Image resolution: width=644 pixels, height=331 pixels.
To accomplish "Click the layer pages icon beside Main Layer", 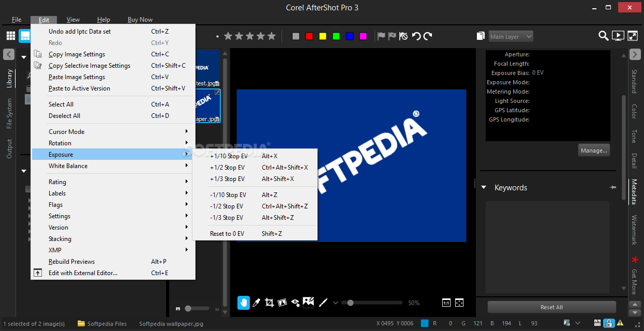I will tap(481, 36).
